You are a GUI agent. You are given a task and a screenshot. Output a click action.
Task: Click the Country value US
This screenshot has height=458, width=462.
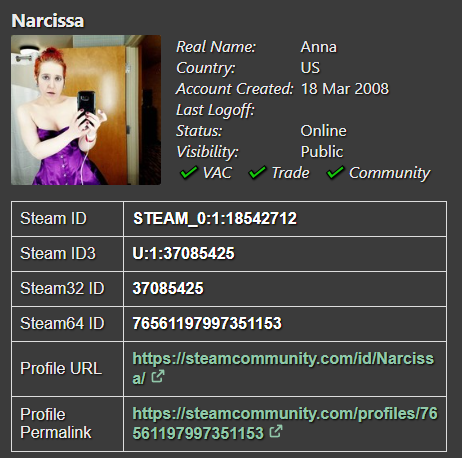click(310, 68)
